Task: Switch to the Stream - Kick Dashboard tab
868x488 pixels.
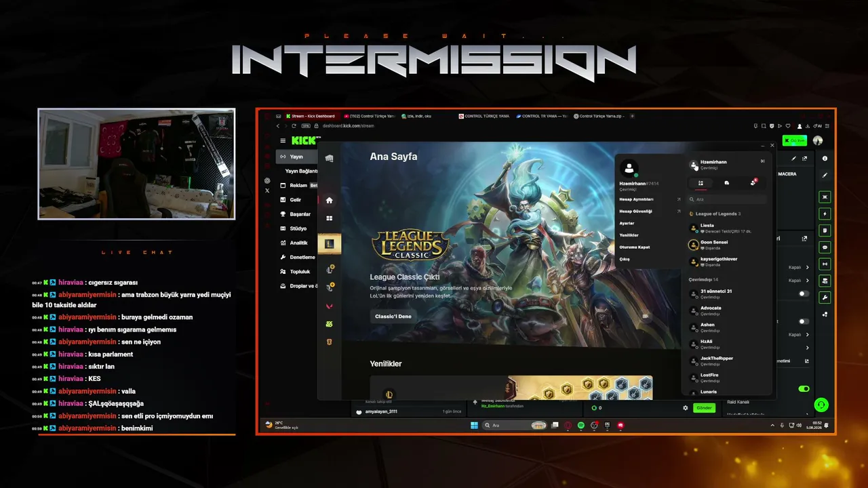Action: point(312,116)
